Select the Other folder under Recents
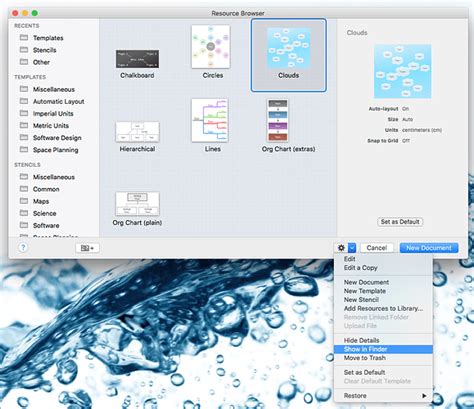474x409 pixels. coord(41,62)
